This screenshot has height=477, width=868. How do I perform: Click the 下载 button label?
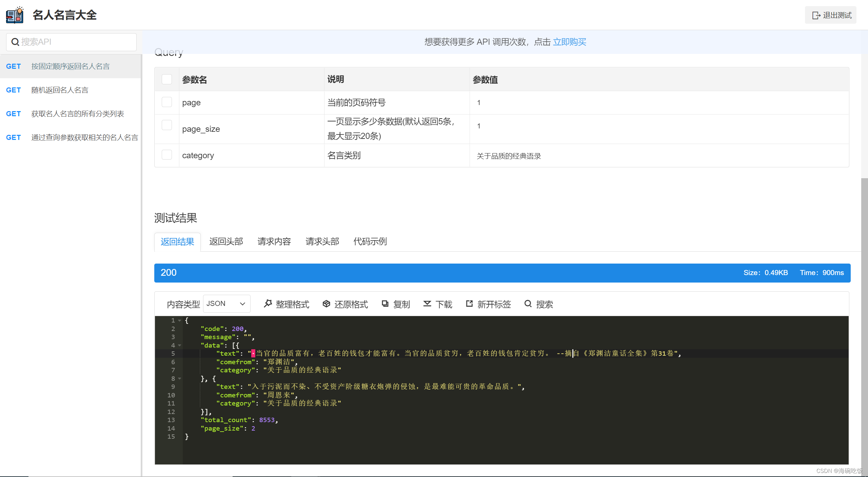pos(444,305)
